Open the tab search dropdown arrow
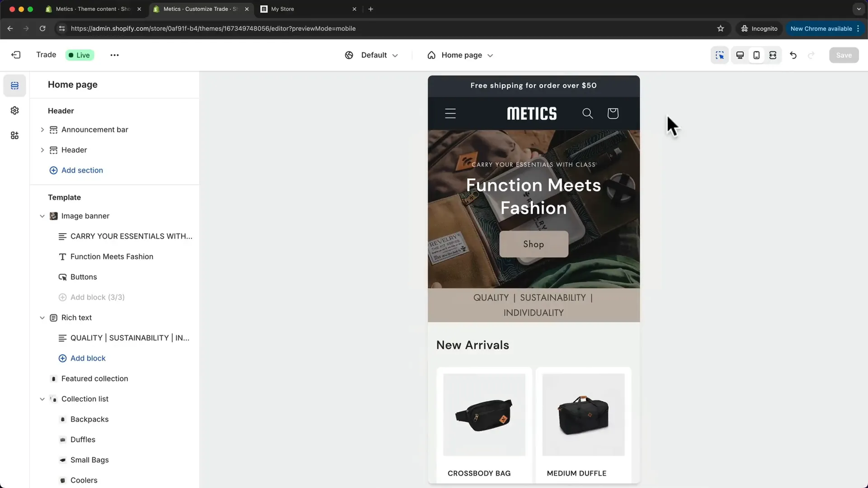 858,9
